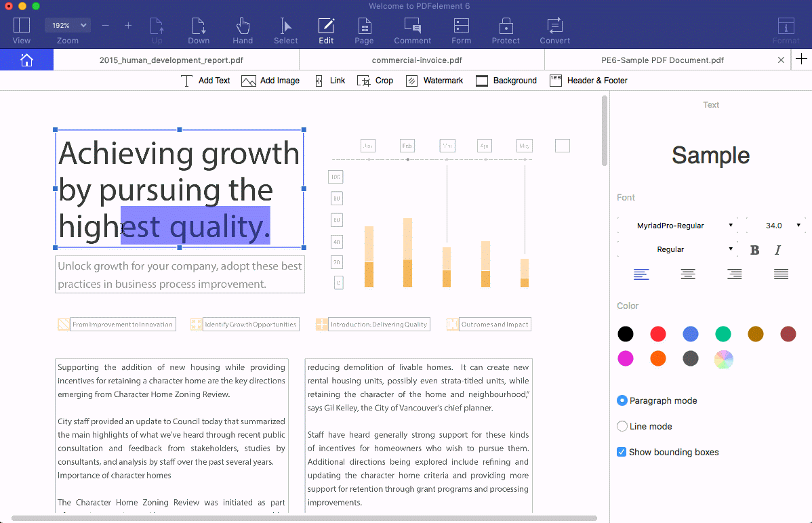812x523 pixels.
Task: Select the Crop tool
Action: coord(375,81)
